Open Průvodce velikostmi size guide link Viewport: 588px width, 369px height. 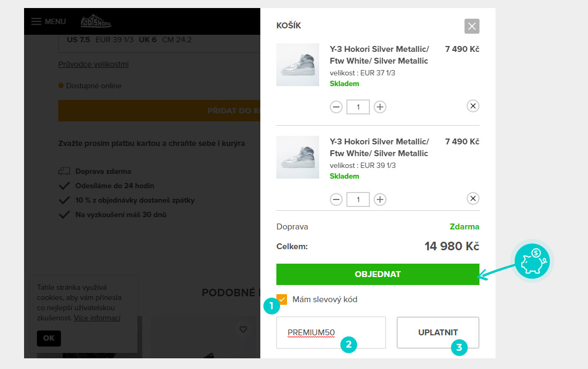93,64
